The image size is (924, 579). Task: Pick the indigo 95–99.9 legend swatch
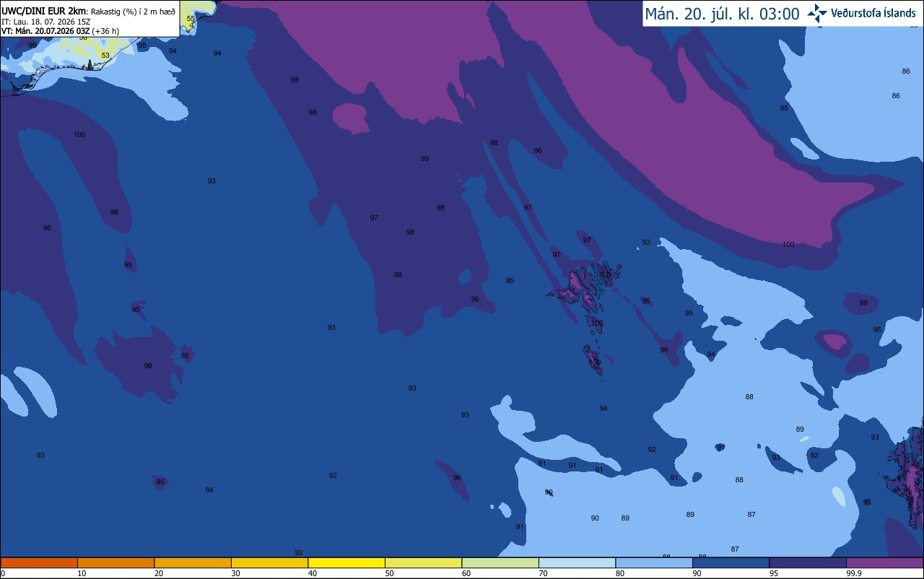807,562
